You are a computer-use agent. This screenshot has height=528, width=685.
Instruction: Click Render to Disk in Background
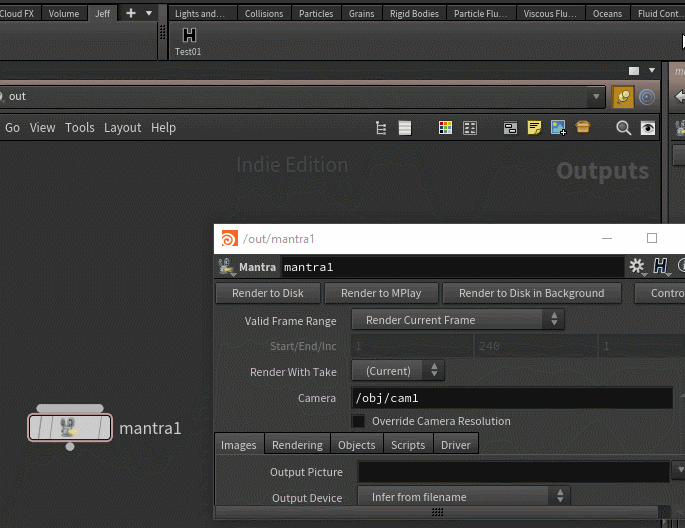(x=532, y=293)
